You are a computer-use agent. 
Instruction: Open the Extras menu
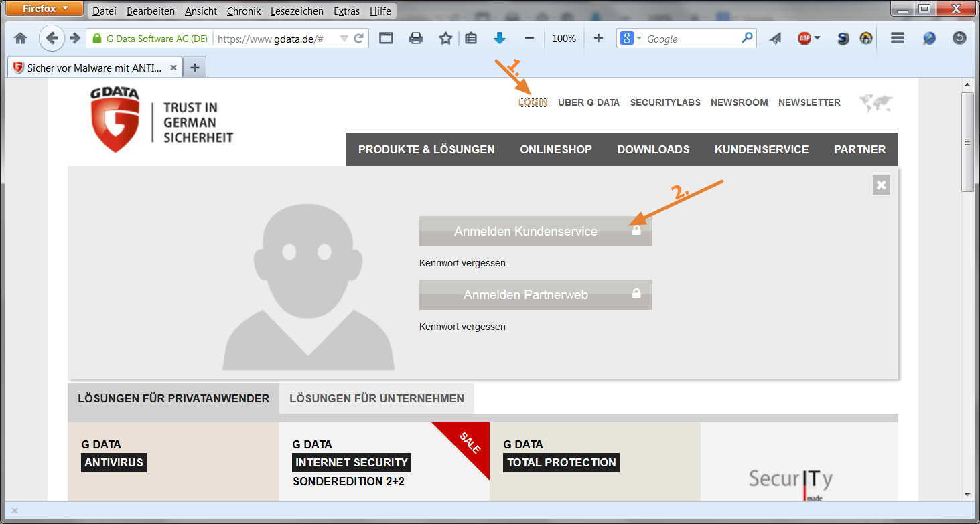point(346,11)
